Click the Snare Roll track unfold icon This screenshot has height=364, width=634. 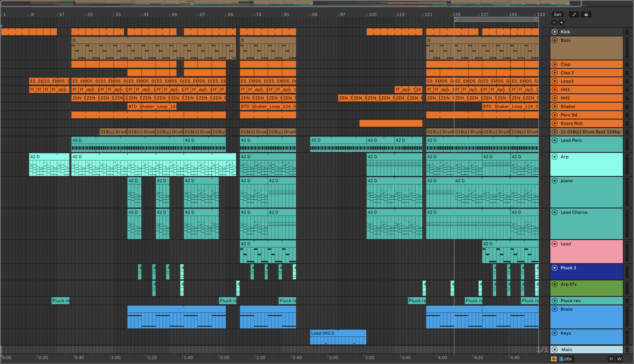555,123
